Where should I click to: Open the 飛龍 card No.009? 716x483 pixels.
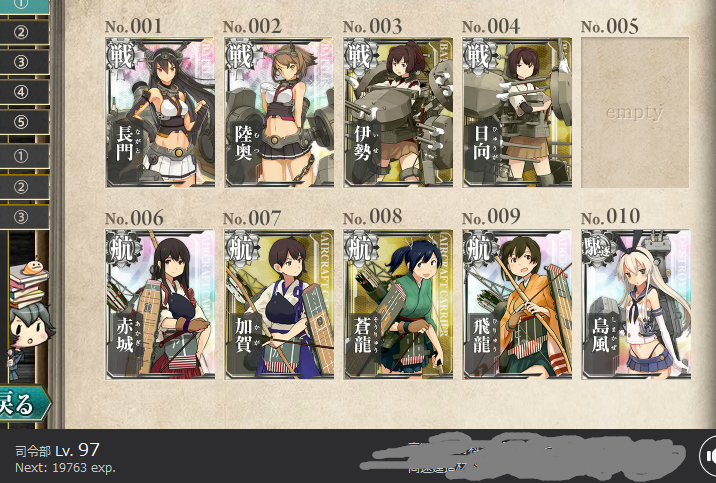[x=517, y=304]
